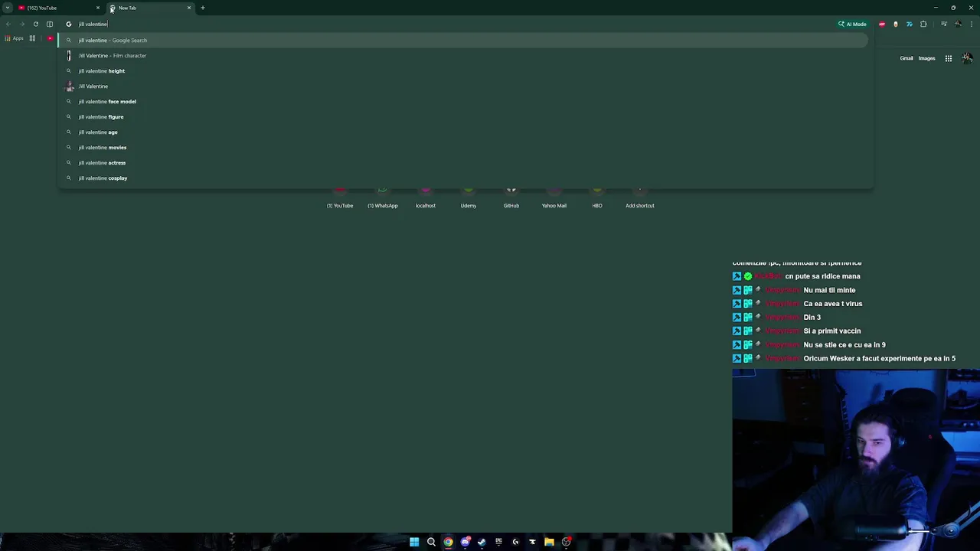Click chat message Ca ea avea t virus
This screenshot has height=551, width=980.
pos(832,304)
